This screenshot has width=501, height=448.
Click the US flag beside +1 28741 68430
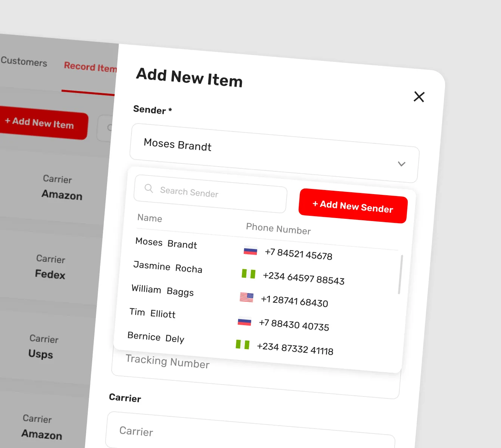[246, 298]
